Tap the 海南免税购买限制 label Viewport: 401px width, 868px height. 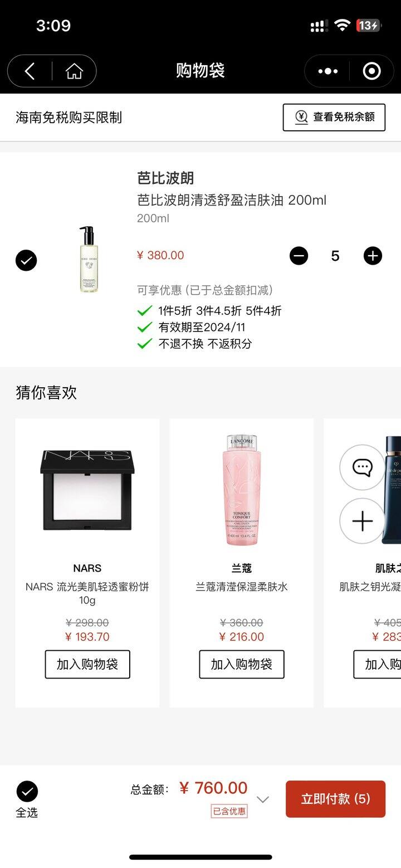pyautogui.click(x=69, y=118)
